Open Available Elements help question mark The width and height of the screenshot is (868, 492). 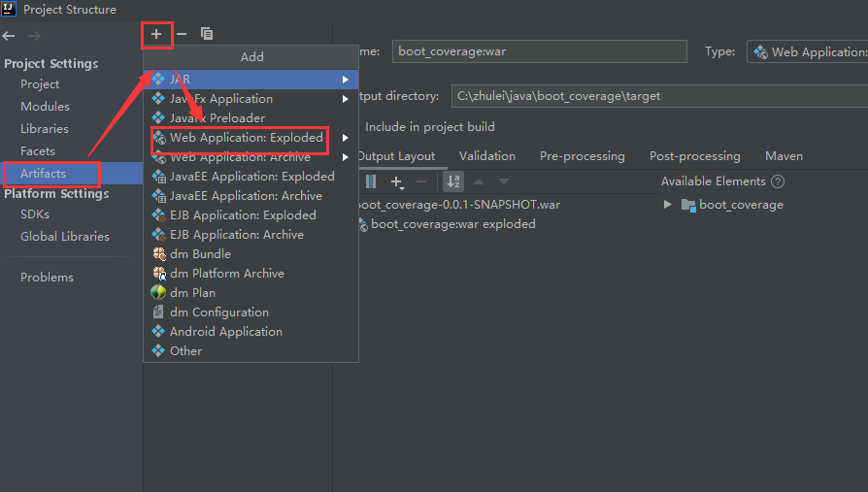point(777,181)
